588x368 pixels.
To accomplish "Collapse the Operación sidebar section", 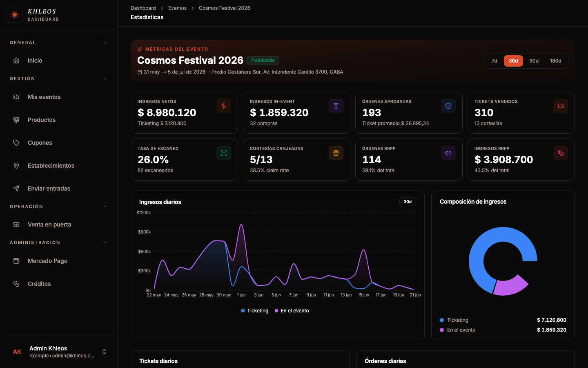I will point(58,206).
